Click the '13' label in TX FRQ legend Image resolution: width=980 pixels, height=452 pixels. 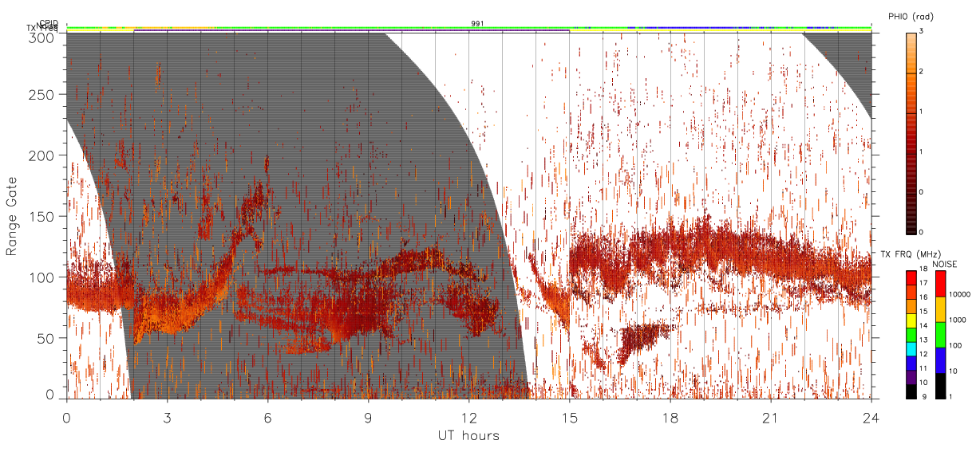coord(924,340)
